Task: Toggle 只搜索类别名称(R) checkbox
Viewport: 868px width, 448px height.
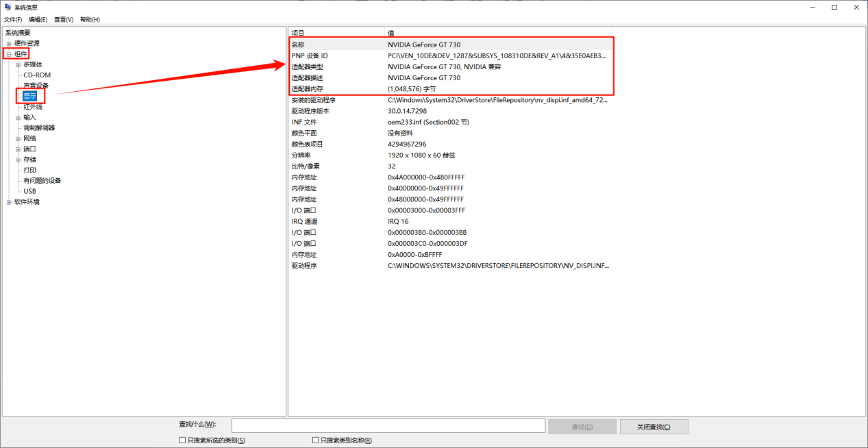Action: pos(315,440)
